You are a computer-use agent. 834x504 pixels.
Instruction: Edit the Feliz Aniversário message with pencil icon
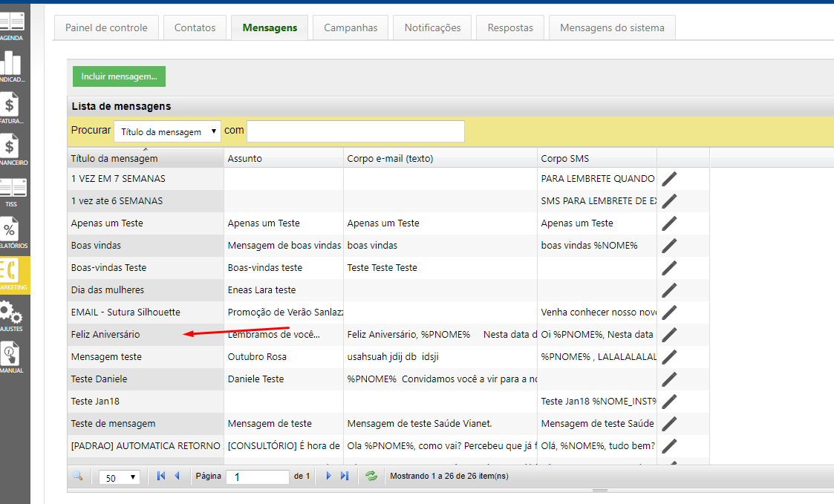[x=669, y=335]
